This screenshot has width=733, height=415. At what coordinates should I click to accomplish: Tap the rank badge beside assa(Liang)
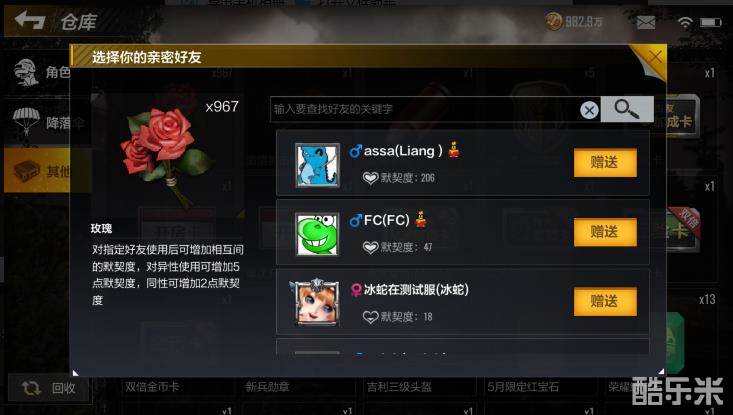(x=453, y=149)
